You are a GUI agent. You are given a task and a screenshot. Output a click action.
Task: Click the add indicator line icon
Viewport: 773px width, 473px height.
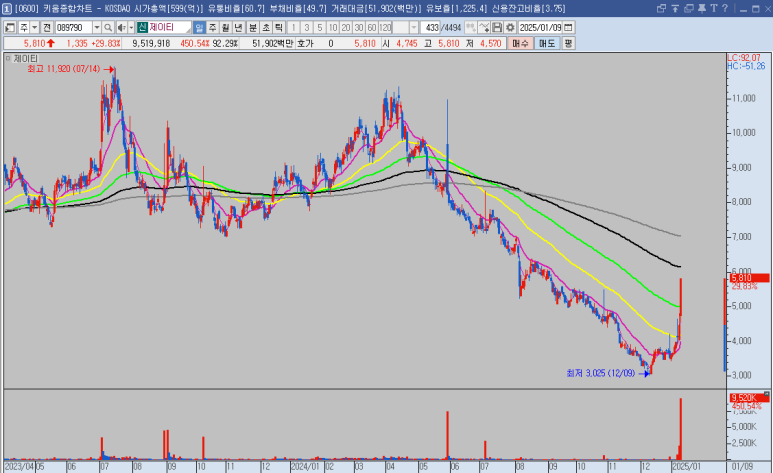[x=484, y=28]
